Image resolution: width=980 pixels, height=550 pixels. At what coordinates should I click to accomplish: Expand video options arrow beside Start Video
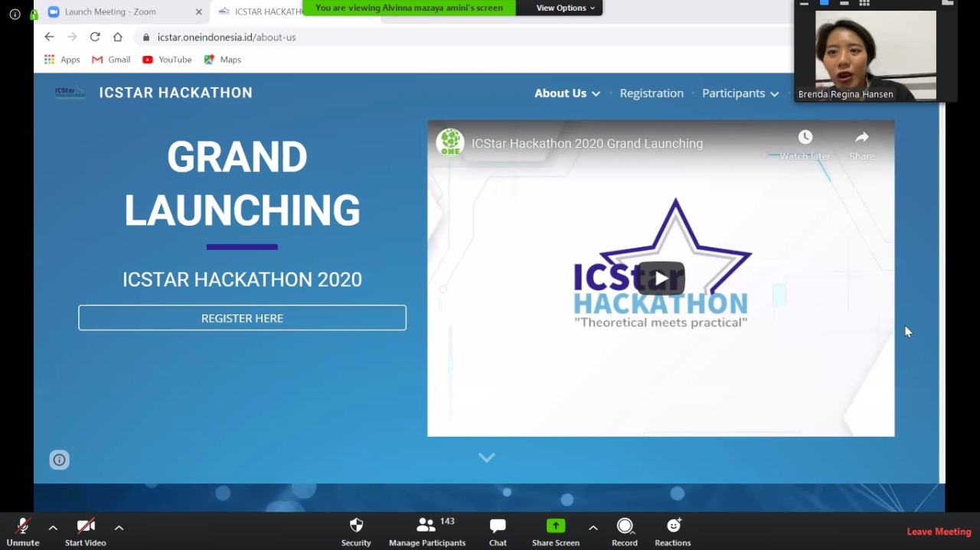pos(119,528)
